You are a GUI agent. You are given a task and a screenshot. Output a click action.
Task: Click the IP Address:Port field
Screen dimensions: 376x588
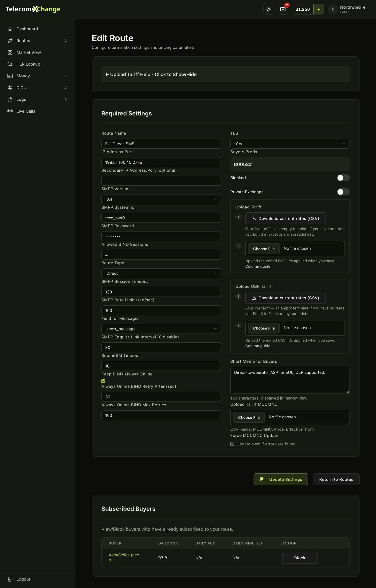pyautogui.click(x=161, y=162)
